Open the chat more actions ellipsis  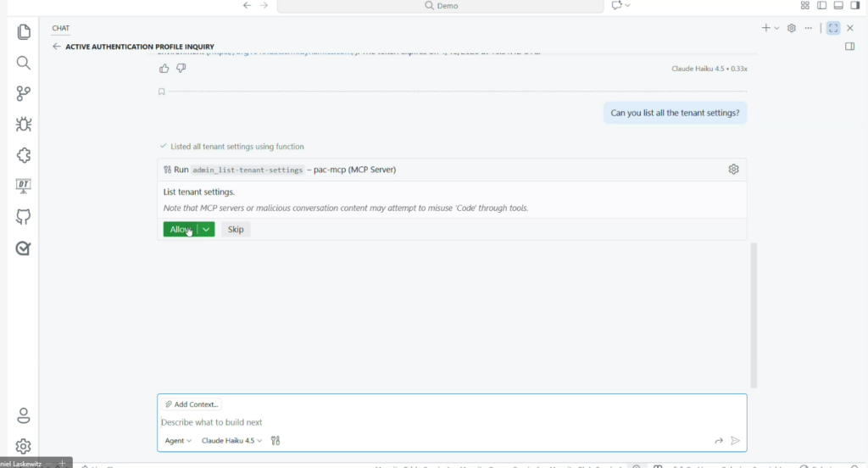[x=808, y=28]
